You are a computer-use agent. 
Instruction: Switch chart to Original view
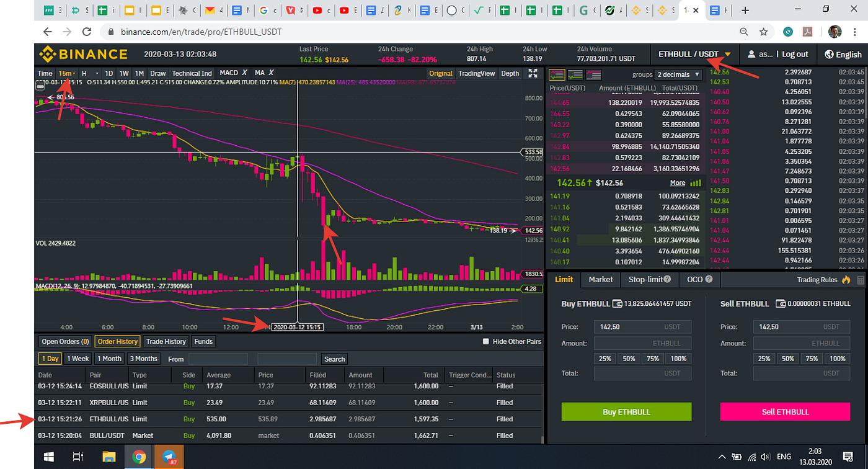[441, 73]
